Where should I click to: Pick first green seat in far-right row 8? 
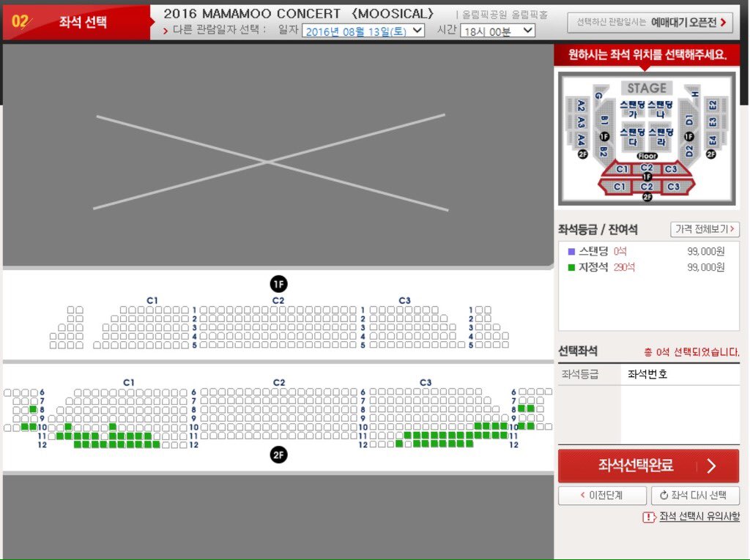tap(521, 408)
